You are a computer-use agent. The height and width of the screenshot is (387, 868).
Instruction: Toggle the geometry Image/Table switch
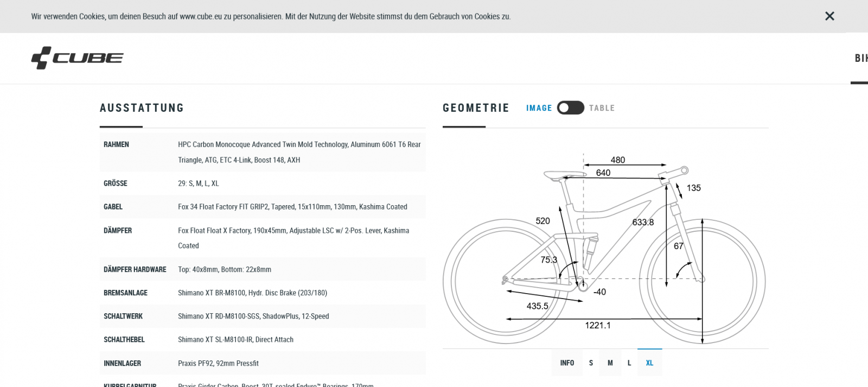tap(570, 107)
